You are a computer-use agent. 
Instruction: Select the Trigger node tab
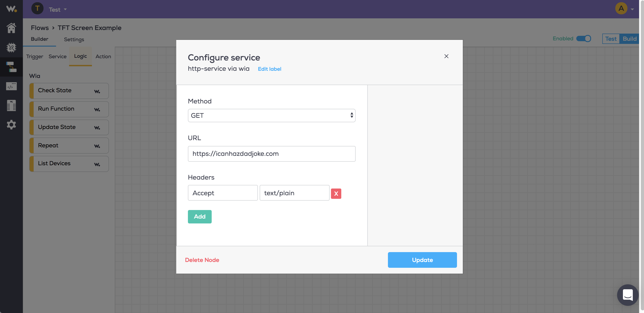35,56
